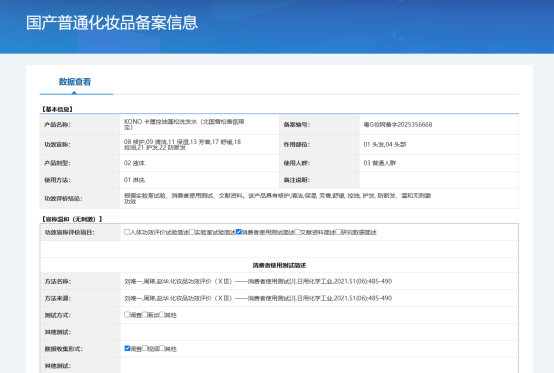Tick 其他 checkbox in 数据收集形式 row
The height and width of the screenshot is (373, 554).
click(x=162, y=348)
